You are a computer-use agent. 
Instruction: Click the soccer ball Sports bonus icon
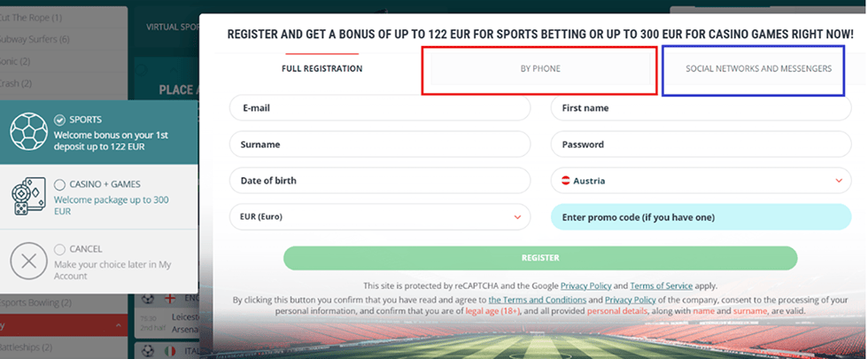click(28, 131)
